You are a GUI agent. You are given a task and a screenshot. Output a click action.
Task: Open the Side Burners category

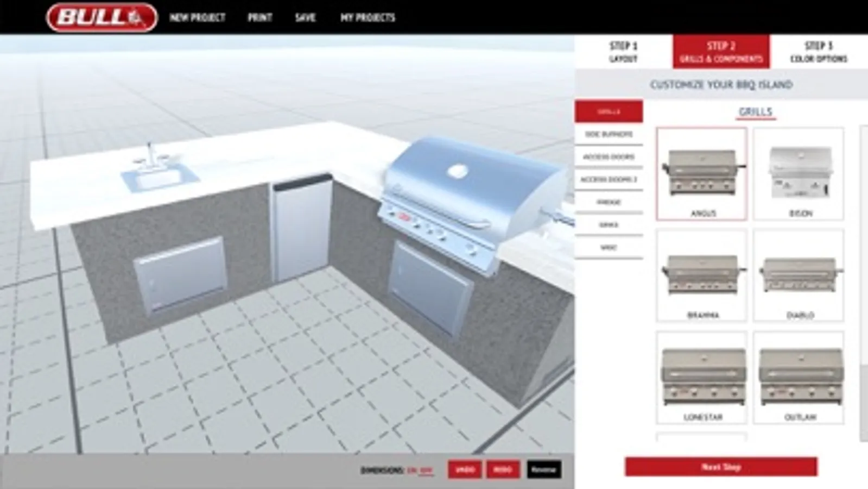tap(609, 134)
